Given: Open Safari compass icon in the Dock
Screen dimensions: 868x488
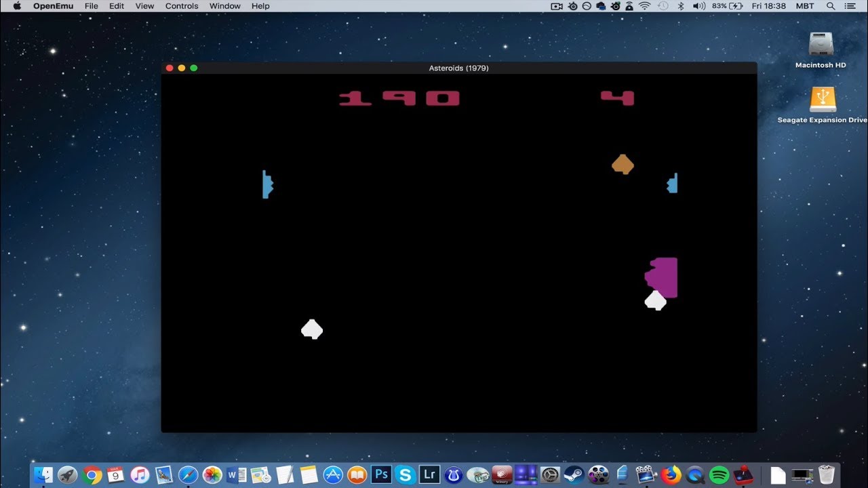Looking at the screenshot, I should [x=188, y=475].
